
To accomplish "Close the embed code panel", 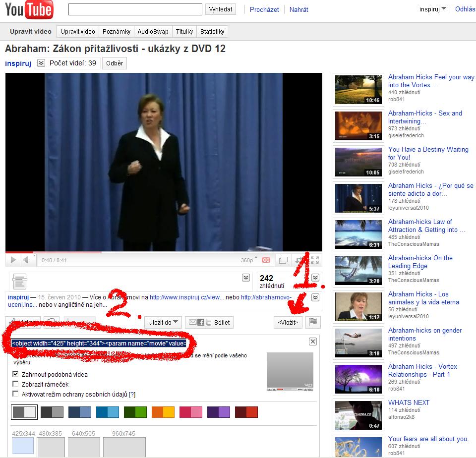I will tap(313, 342).
